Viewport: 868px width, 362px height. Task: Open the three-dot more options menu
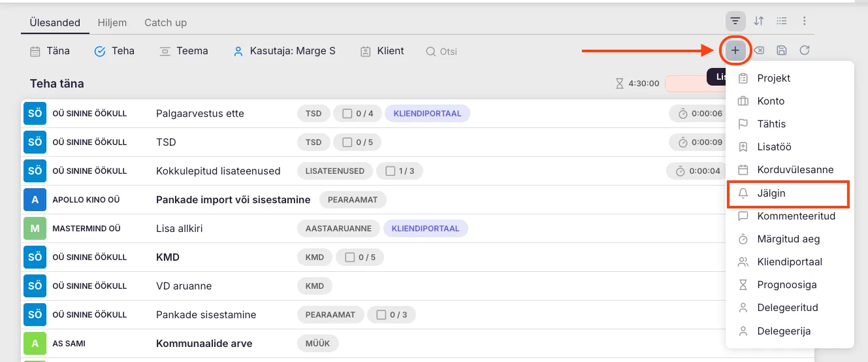805,21
